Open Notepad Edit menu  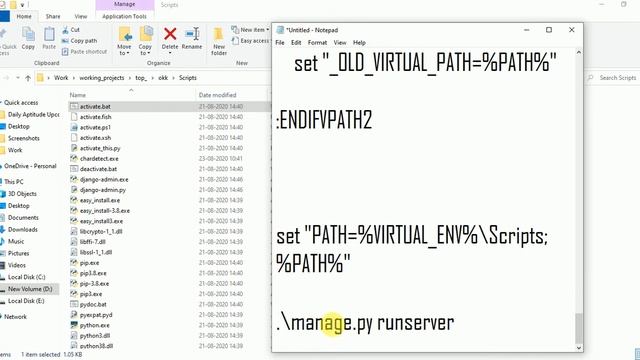tap(296, 42)
